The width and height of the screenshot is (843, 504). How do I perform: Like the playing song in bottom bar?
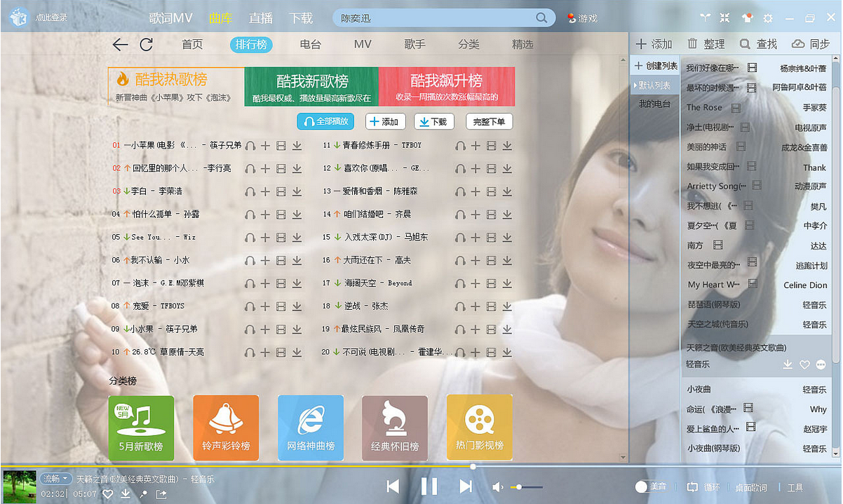tap(107, 494)
